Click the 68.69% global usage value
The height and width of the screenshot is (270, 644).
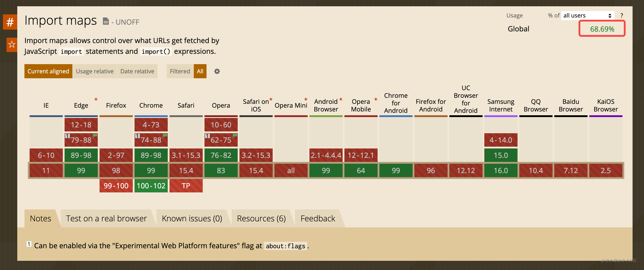[x=602, y=29]
